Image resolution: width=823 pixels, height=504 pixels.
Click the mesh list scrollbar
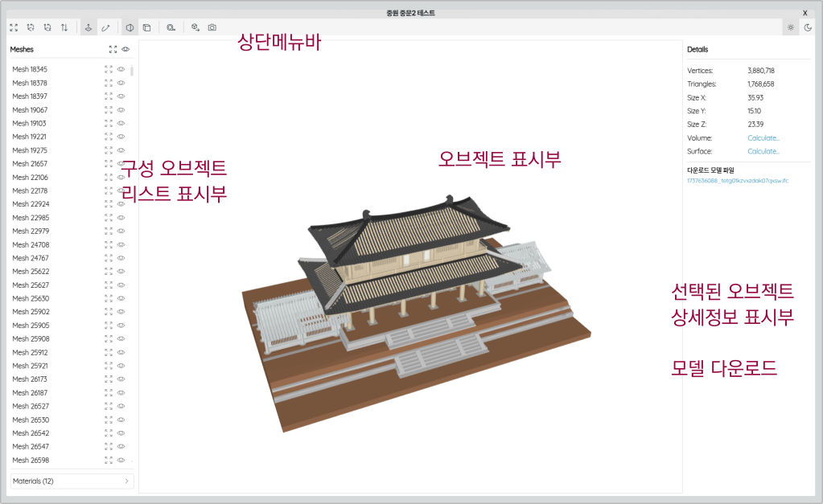click(x=132, y=71)
